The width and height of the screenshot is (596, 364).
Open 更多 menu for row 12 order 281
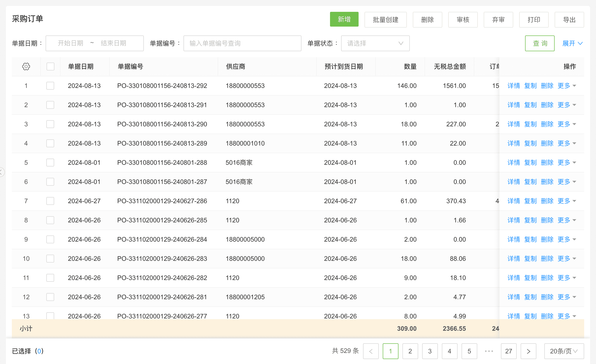567,297
